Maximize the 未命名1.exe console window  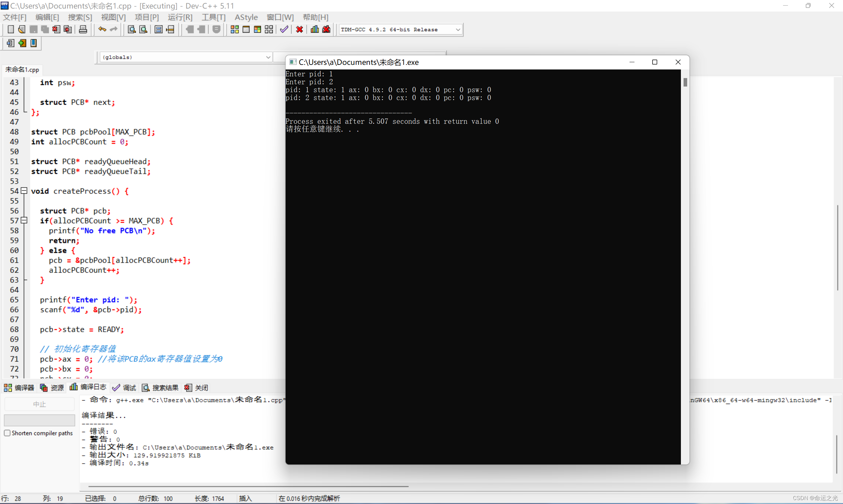click(655, 62)
